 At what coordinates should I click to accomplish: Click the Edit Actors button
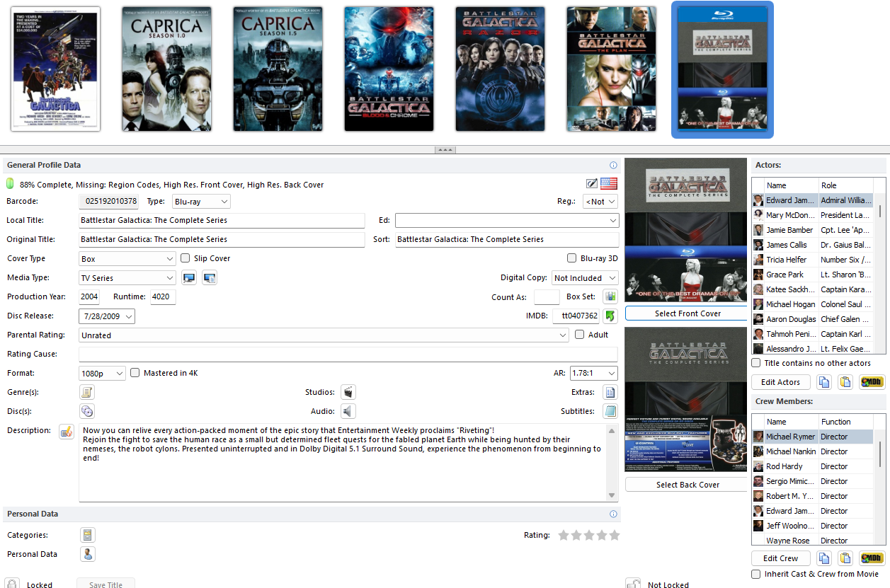(780, 382)
